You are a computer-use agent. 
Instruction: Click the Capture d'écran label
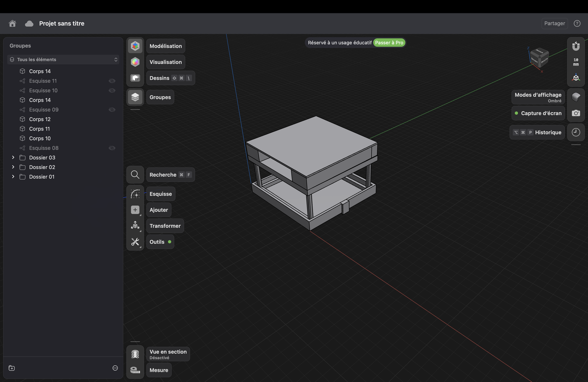pyautogui.click(x=538, y=113)
